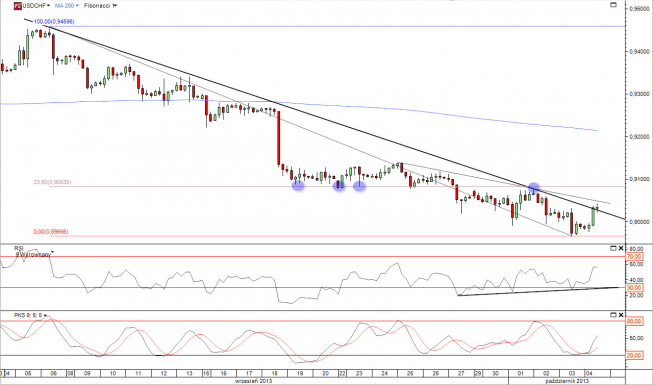Select the PKS 80,00 level tag

633,321
